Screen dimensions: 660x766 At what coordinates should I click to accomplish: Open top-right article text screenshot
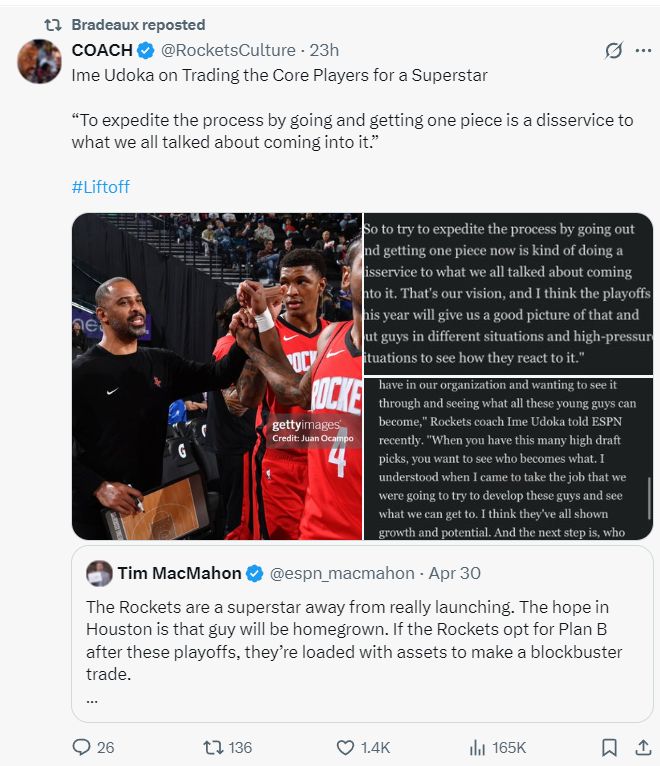[508, 294]
